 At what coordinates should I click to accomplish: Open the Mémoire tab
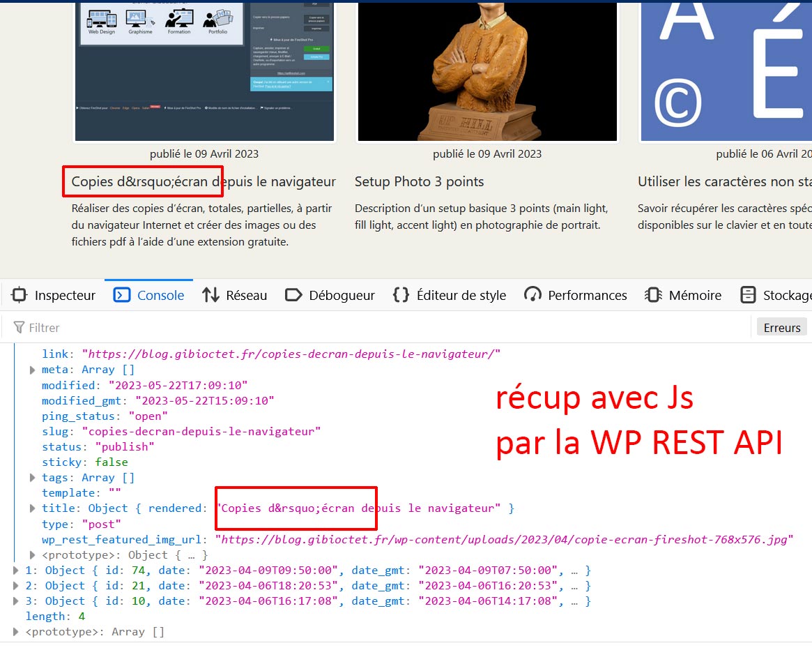[x=683, y=295]
